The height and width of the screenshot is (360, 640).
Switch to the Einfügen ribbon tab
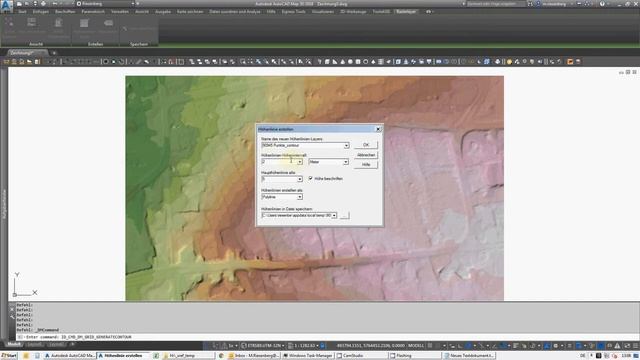tap(40, 11)
